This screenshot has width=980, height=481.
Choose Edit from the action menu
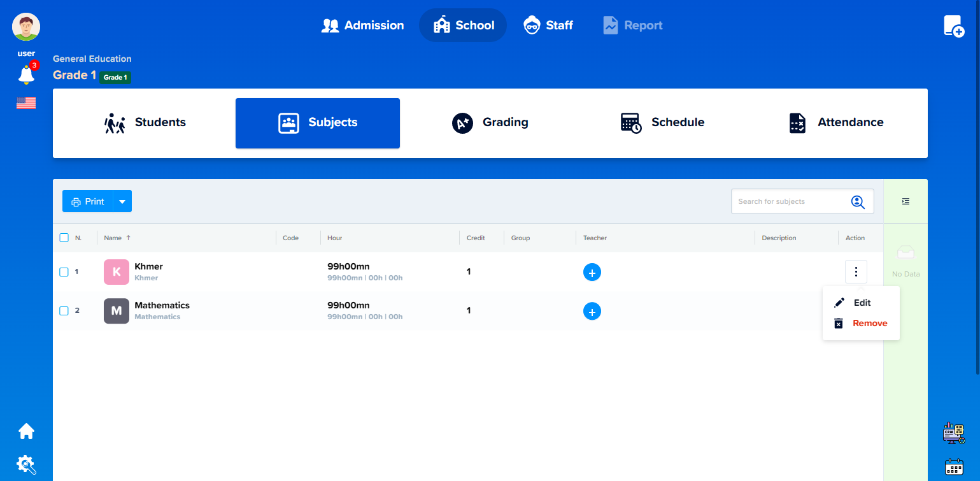tap(862, 303)
